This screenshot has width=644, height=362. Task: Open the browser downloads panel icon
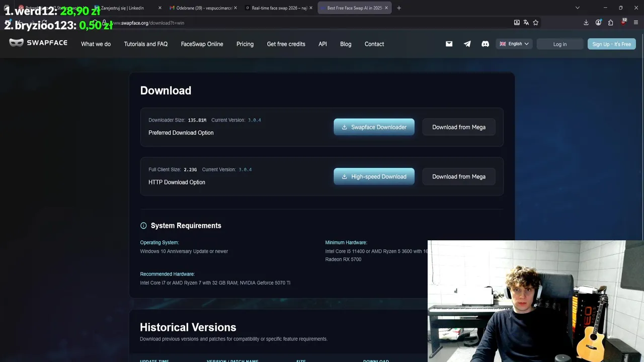tap(586, 23)
